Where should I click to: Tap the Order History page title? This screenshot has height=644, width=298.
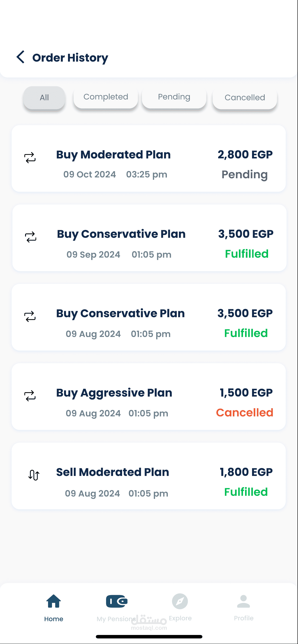pyautogui.click(x=70, y=58)
